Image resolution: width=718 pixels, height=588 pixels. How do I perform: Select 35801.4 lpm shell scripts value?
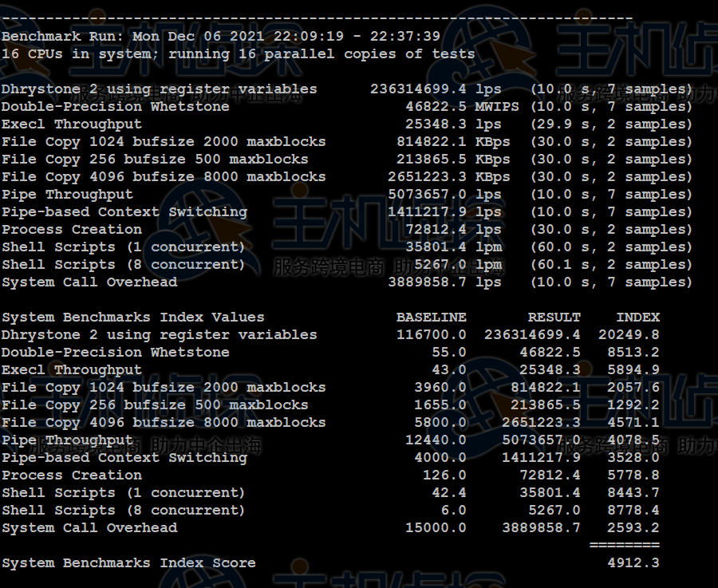tap(453, 247)
